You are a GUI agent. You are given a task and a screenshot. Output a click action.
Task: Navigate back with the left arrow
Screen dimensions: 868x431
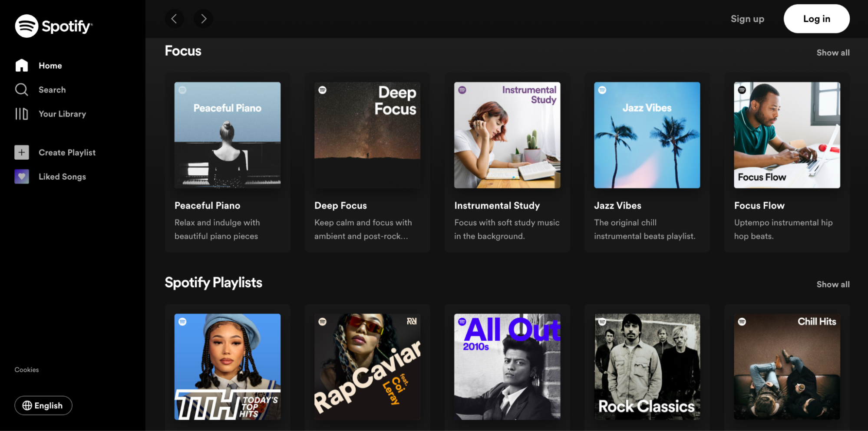[174, 19]
